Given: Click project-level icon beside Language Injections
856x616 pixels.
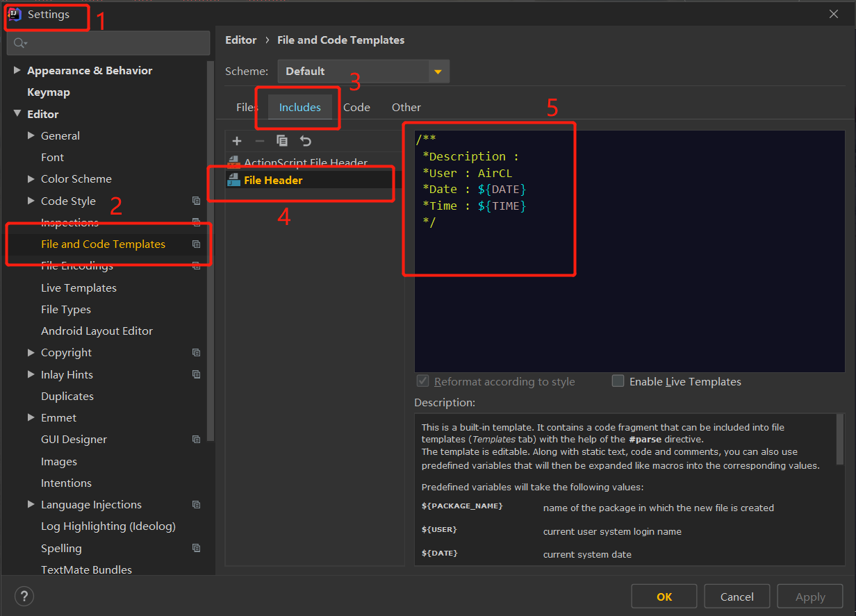Looking at the screenshot, I should [x=197, y=505].
